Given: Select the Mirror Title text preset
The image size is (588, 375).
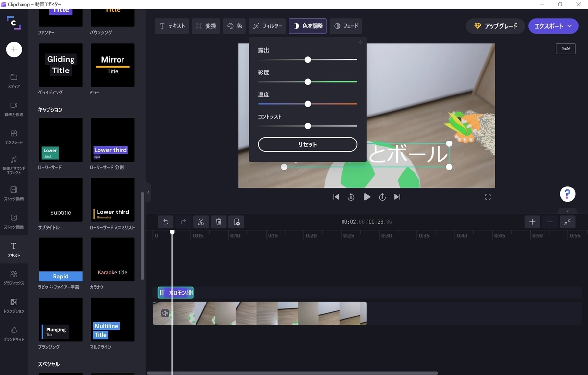Looking at the screenshot, I should (113, 65).
